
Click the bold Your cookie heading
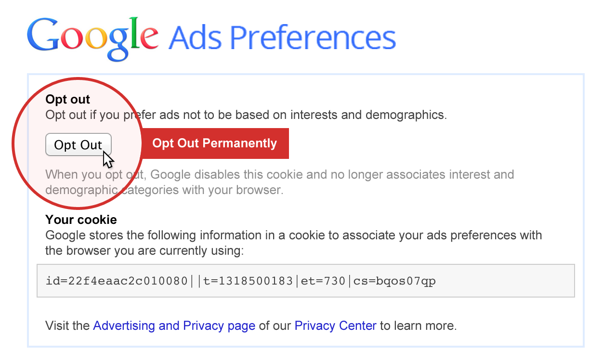click(81, 220)
